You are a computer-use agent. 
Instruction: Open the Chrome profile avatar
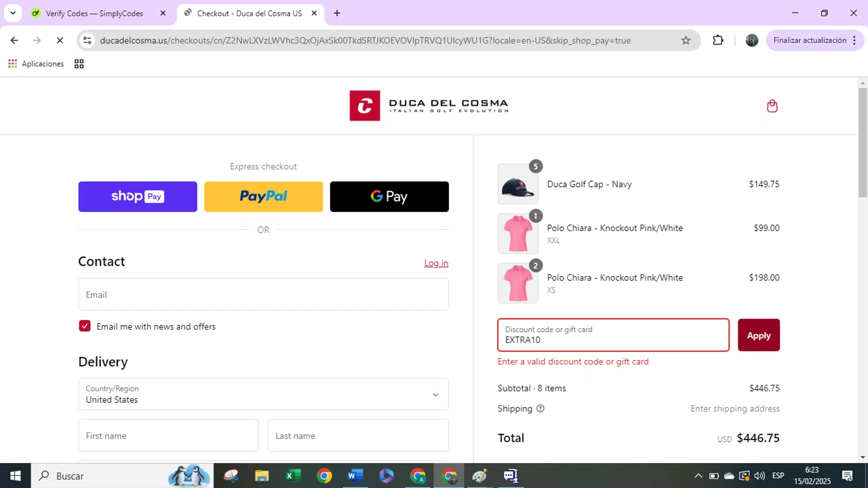[x=752, y=41]
